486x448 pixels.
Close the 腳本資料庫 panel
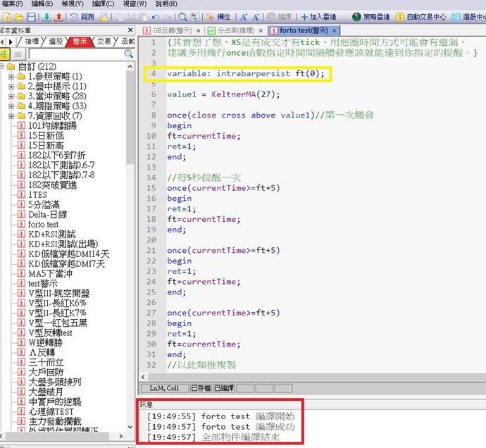(131, 30)
